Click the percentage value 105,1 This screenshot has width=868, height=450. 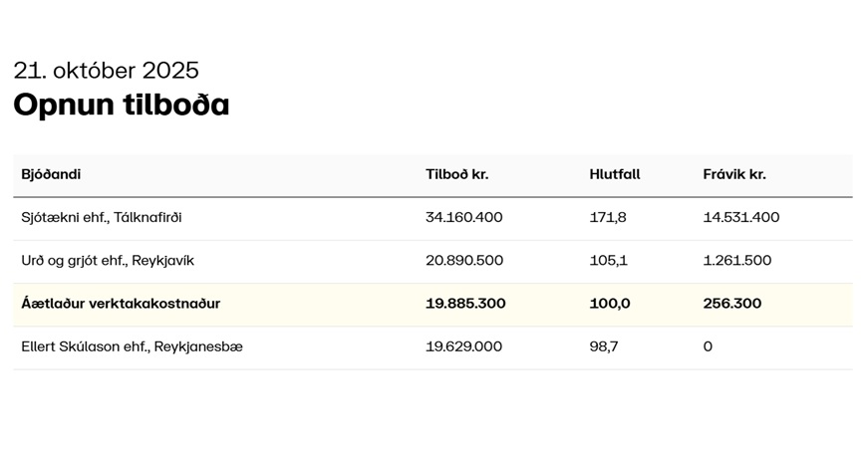(x=608, y=261)
